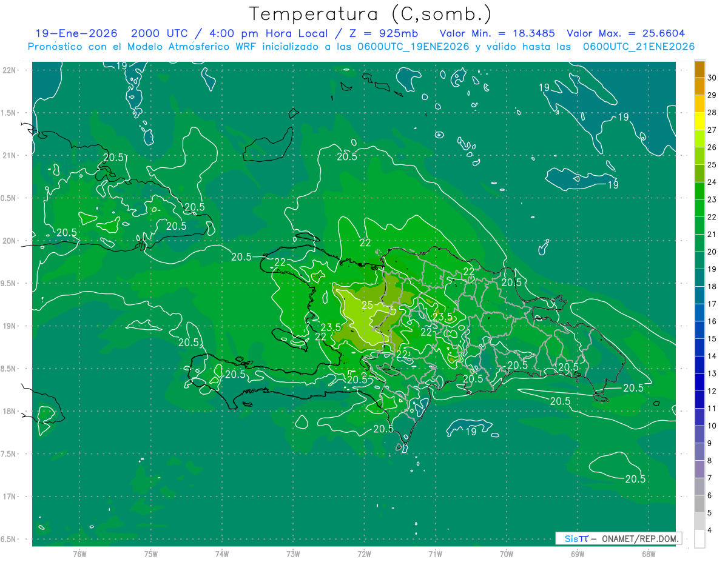Click the "71W" longitude label
The width and height of the screenshot is (728, 562).
435,554
